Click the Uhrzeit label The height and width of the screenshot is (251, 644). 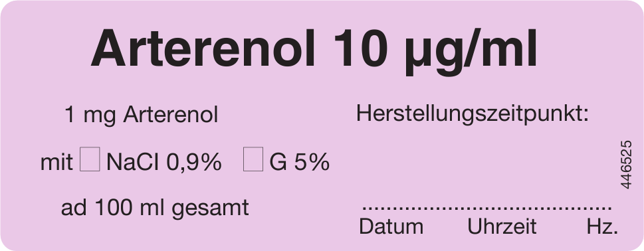click(502, 226)
